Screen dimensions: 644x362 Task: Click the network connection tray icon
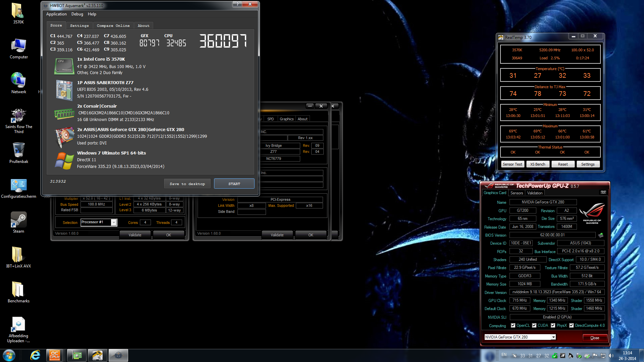[603, 356]
